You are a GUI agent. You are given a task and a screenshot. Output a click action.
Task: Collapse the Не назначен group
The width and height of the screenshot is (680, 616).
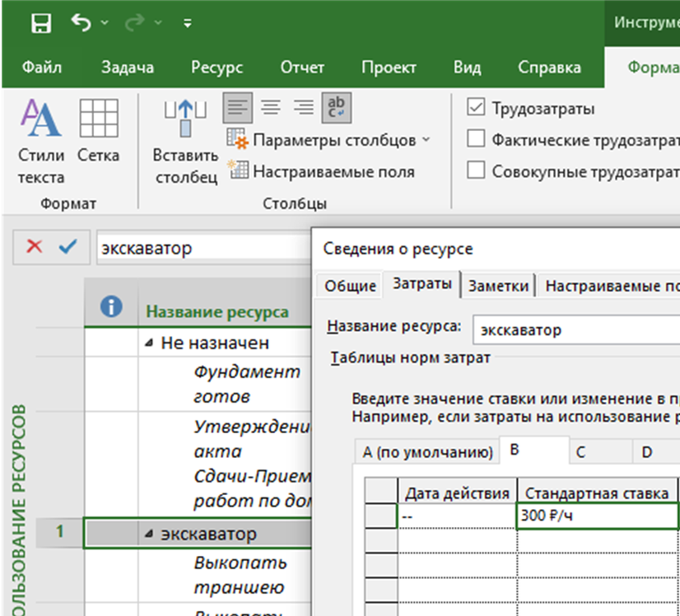[149, 343]
